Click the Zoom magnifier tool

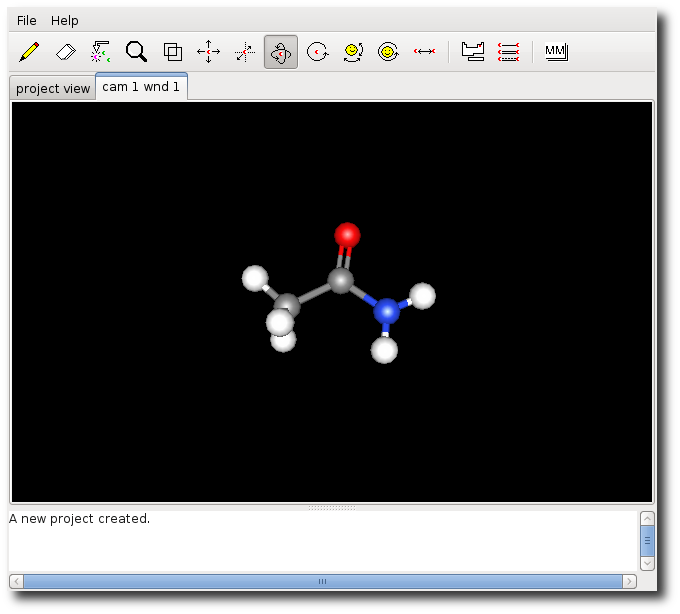click(136, 51)
